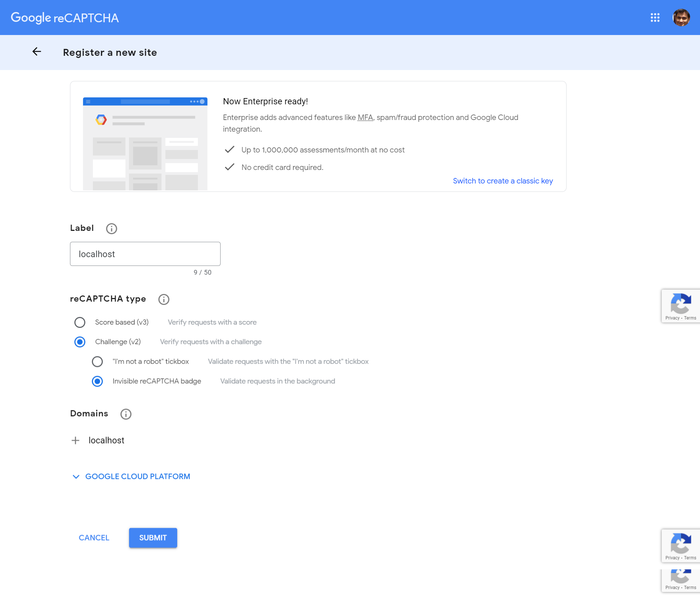This screenshot has height=600, width=700.
Task: Click the Submit button
Action: tap(153, 538)
